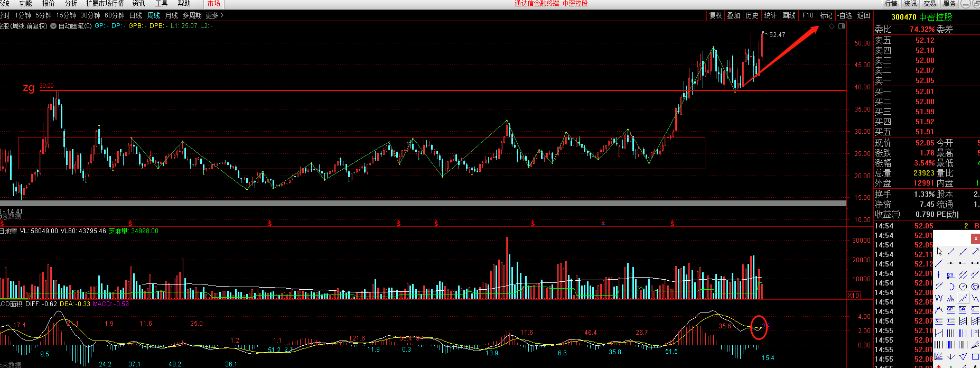Select the Gann fan lines tool
This screenshot has width=980, height=368.
939,356
